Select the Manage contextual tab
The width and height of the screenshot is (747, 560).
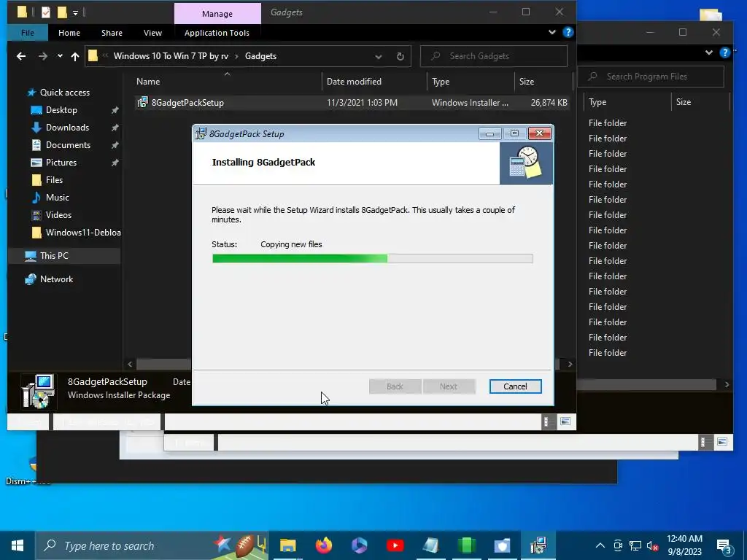(x=217, y=14)
